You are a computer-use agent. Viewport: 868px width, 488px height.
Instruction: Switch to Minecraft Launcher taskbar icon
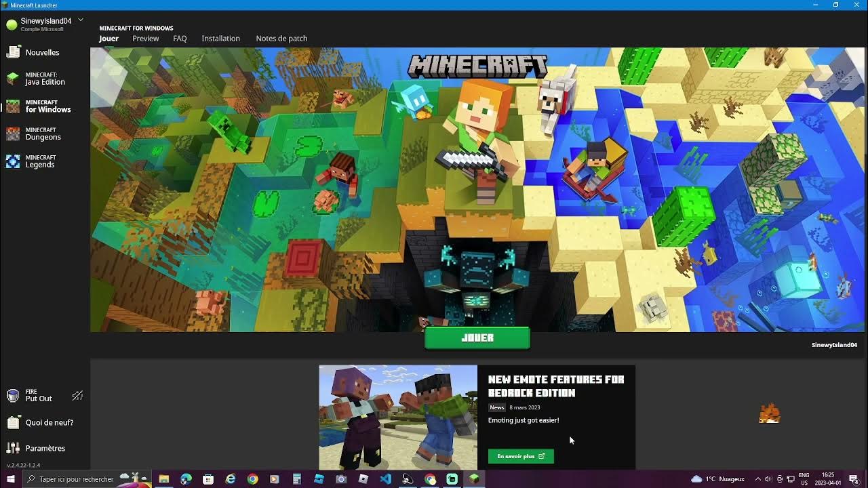pos(474,479)
